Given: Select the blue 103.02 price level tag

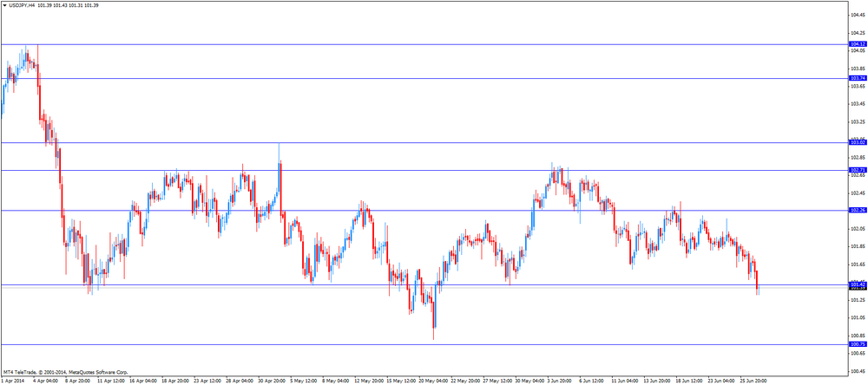Looking at the screenshot, I should point(858,142).
